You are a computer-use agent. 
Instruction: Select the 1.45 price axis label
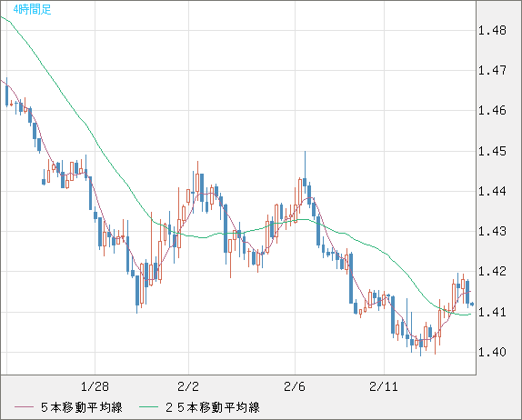click(492, 152)
